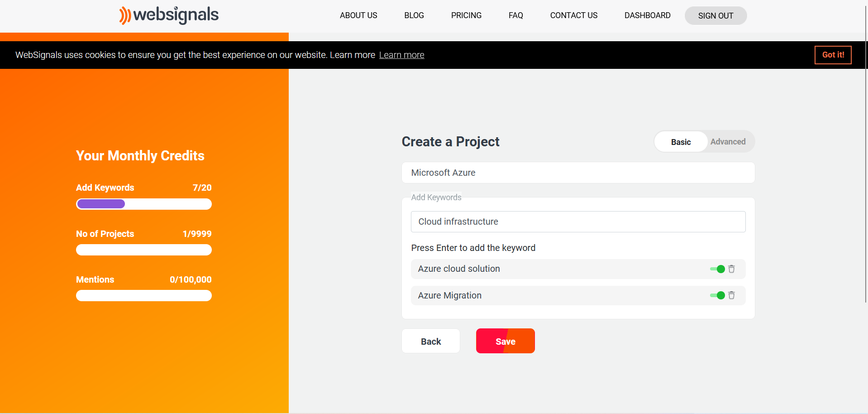
Task: Click the 0/100,000 mentions count
Action: coord(191,279)
